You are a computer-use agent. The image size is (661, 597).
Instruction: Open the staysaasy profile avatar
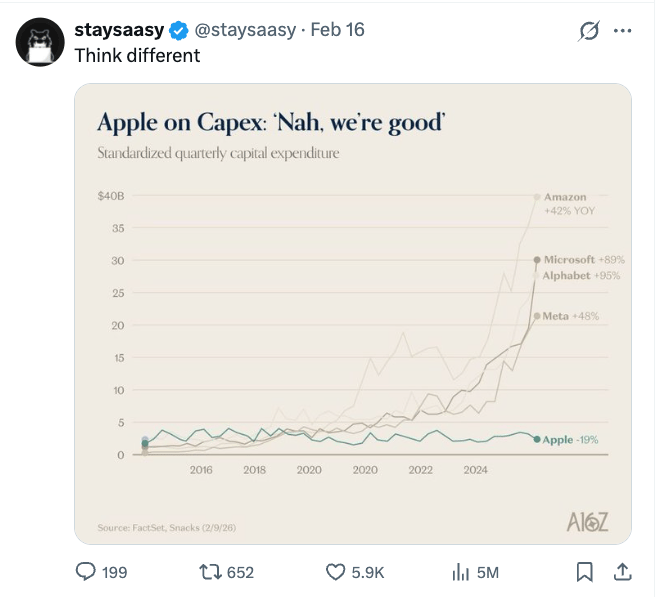click(x=42, y=42)
